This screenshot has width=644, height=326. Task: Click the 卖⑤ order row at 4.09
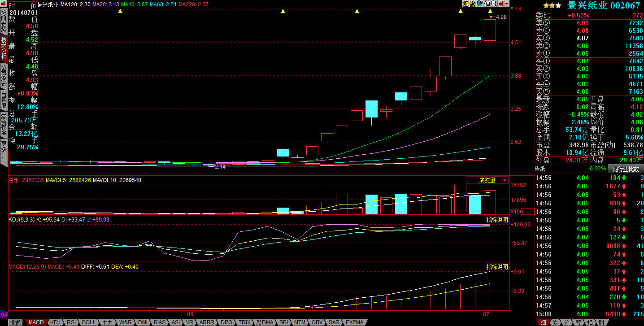589,23
